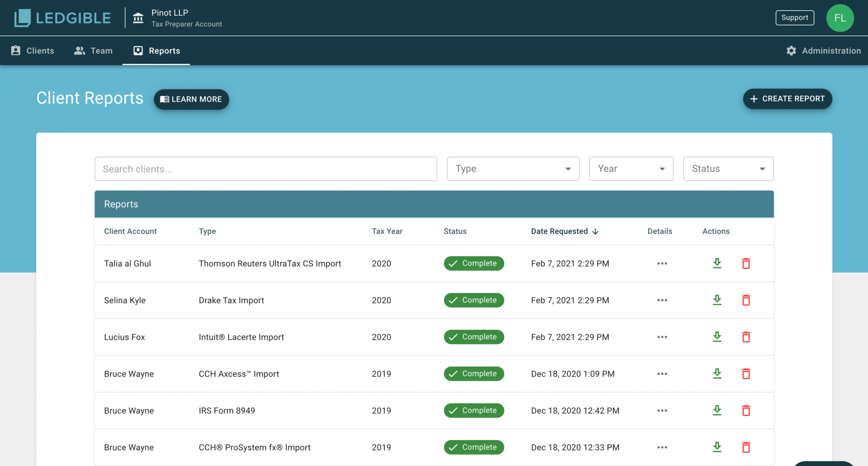Click the Create Report button
The image size is (868, 466).
pyautogui.click(x=787, y=99)
